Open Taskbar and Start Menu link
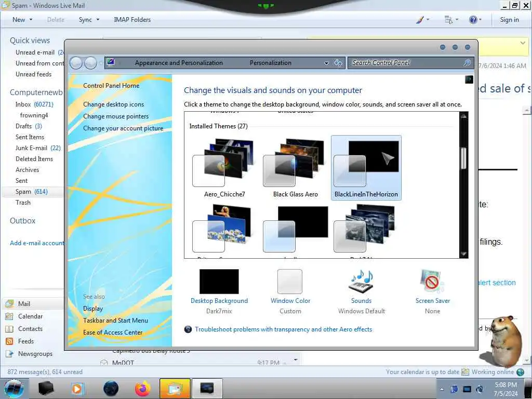The height and width of the screenshot is (399, 532). 116,320
